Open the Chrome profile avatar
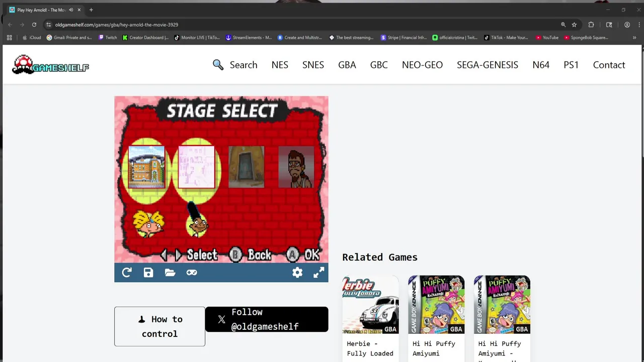This screenshot has height=362, width=644. pos(627,25)
